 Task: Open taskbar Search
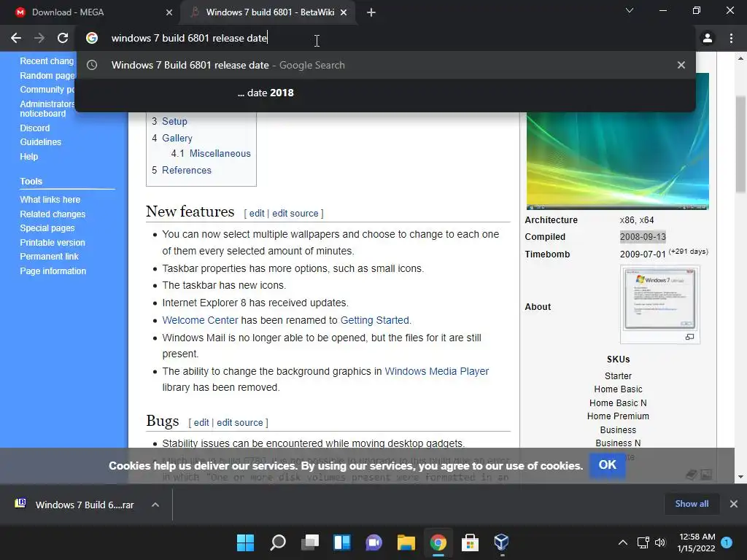pos(278,542)
